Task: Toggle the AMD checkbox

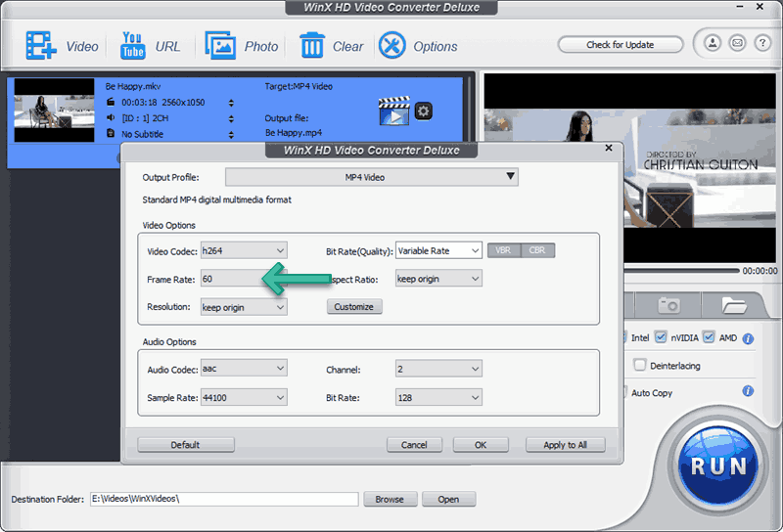Action: point(709,337)
